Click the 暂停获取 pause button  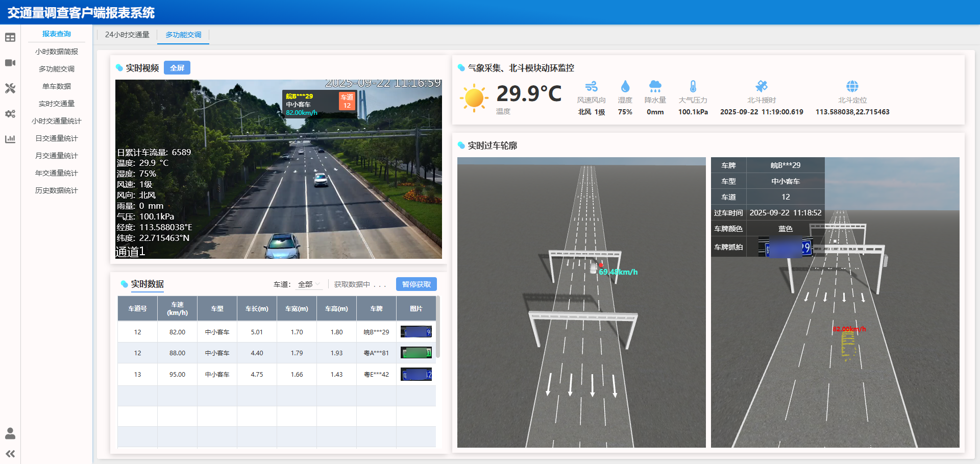tap(416, 284)
